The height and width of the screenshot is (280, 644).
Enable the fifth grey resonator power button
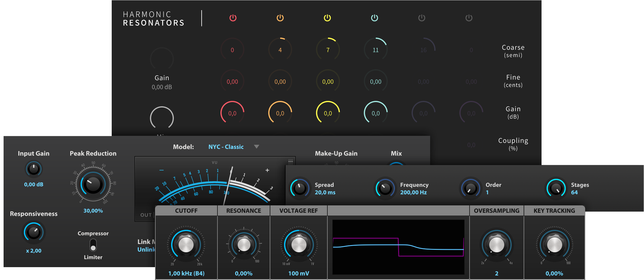[421, 18]
